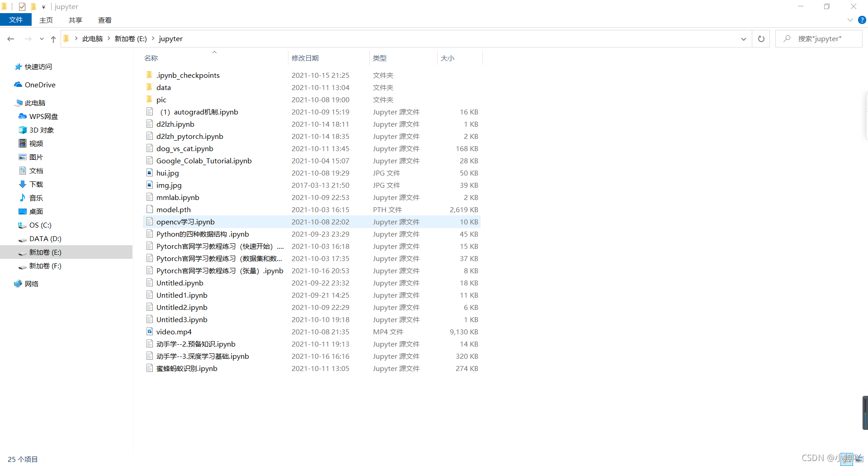Select file opencv学习.ipynb
Screen dimensions: 868x466
[185, 222]
